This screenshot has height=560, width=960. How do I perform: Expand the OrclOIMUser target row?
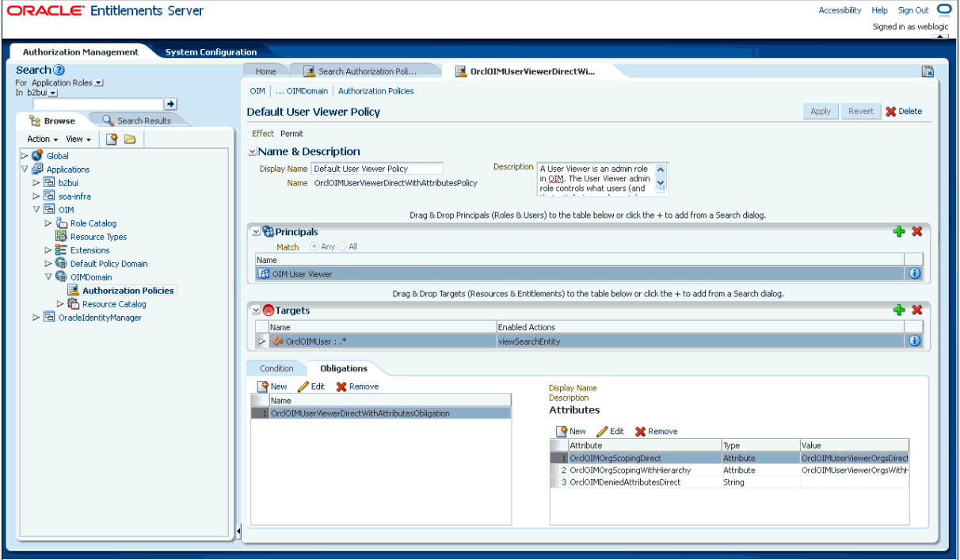point(262,341)
